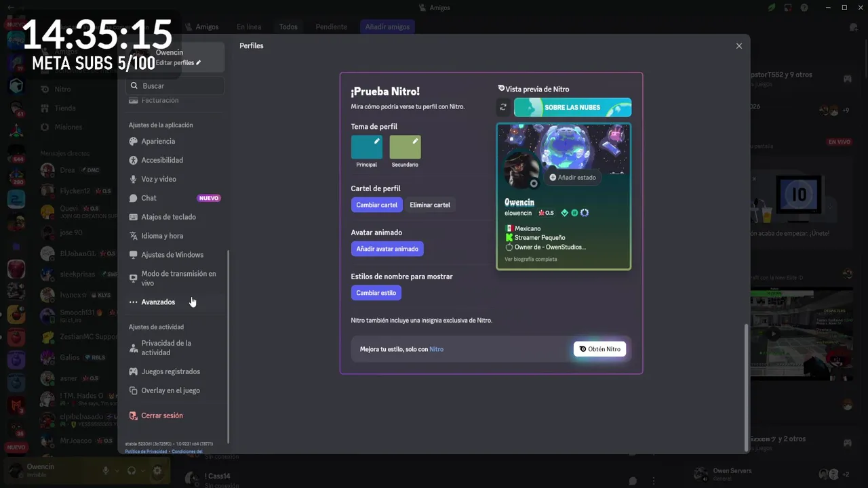Click the Juegos registrados gamepad icon
Image resolution: width=868 pixels, height=488 pixels.
[134, 371]
